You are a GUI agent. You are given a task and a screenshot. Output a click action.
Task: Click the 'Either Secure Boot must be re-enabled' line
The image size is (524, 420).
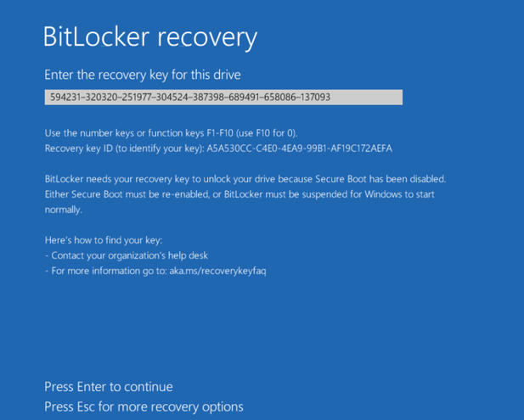coord(239,194)
